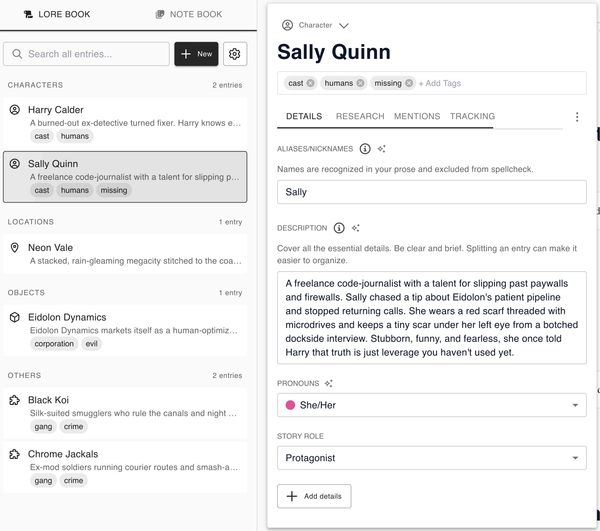Click the info icon beside Description
This screenshot has width=600, height=531.
click(x=339, y=228)
